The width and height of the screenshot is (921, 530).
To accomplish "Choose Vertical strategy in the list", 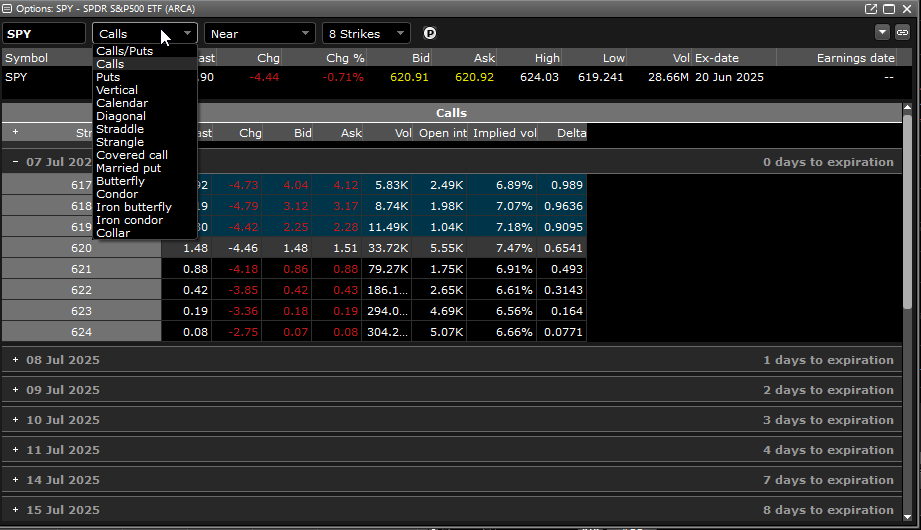I will click(x=145, y=90).
